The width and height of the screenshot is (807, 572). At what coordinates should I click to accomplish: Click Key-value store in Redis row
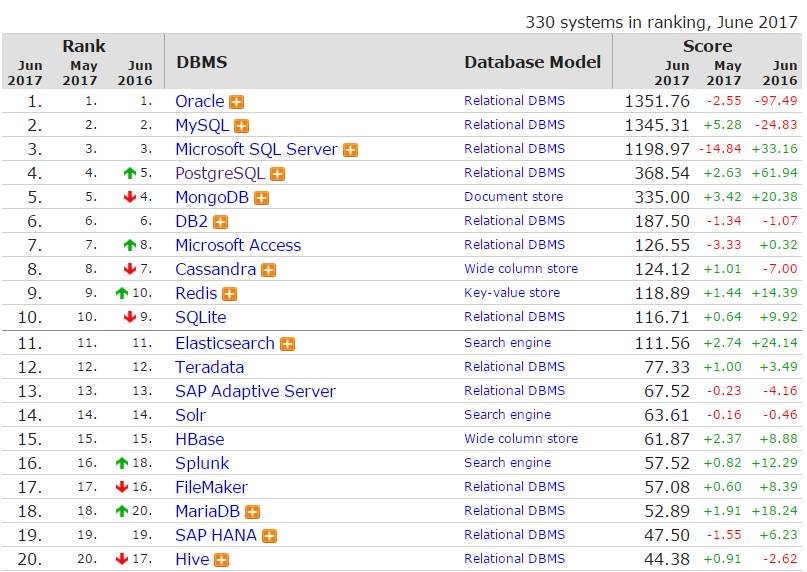pyautogui.click(x=512, y=293)
